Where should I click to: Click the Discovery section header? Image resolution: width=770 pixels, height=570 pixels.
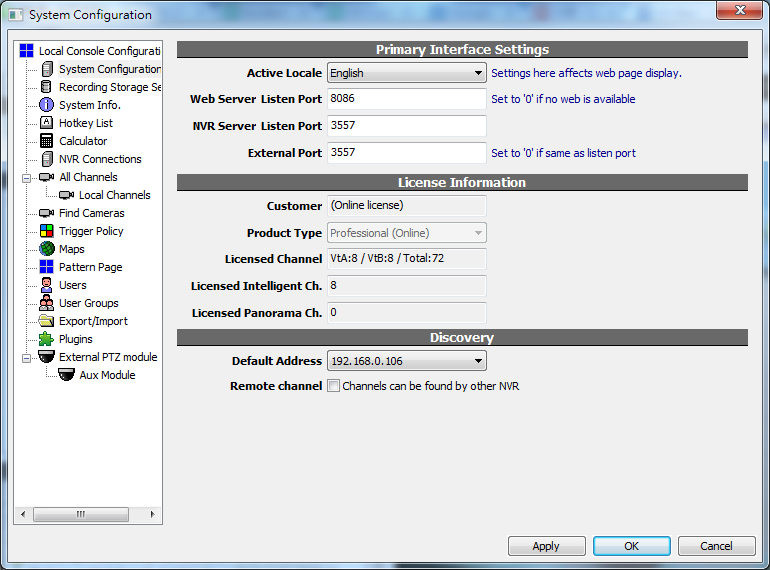click(462, 337)
